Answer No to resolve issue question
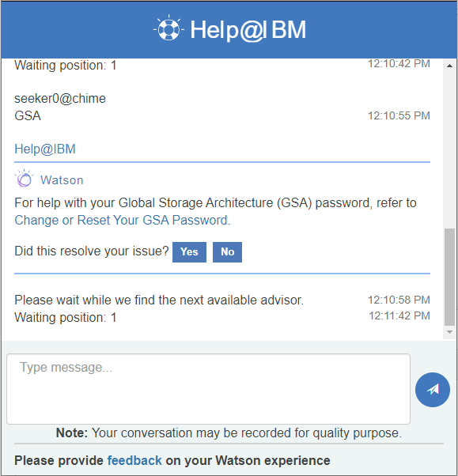The width and height of the screenshot is (458, 476). click(x=227, y=252)
